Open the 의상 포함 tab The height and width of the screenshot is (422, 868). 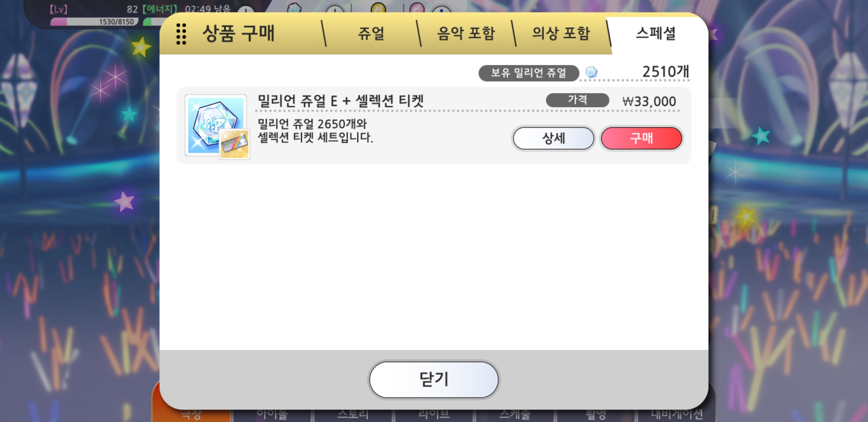point(561,34)
